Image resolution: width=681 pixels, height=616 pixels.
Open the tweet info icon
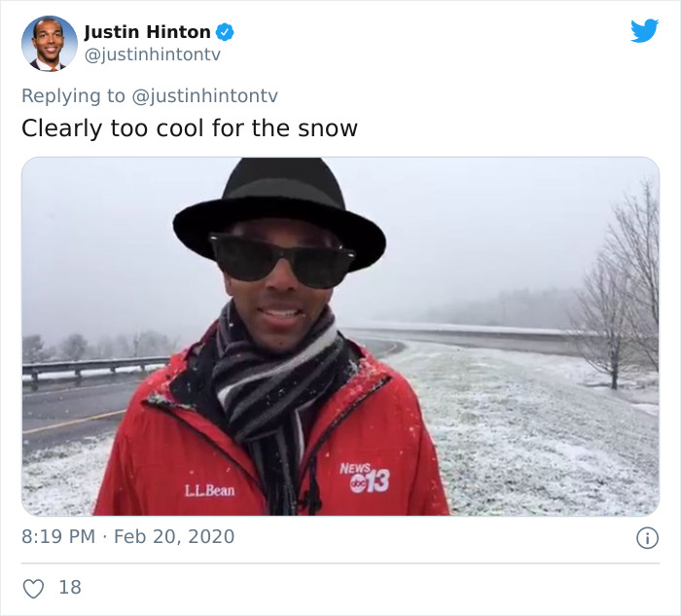pyautogui.click(x=647, y=538)
